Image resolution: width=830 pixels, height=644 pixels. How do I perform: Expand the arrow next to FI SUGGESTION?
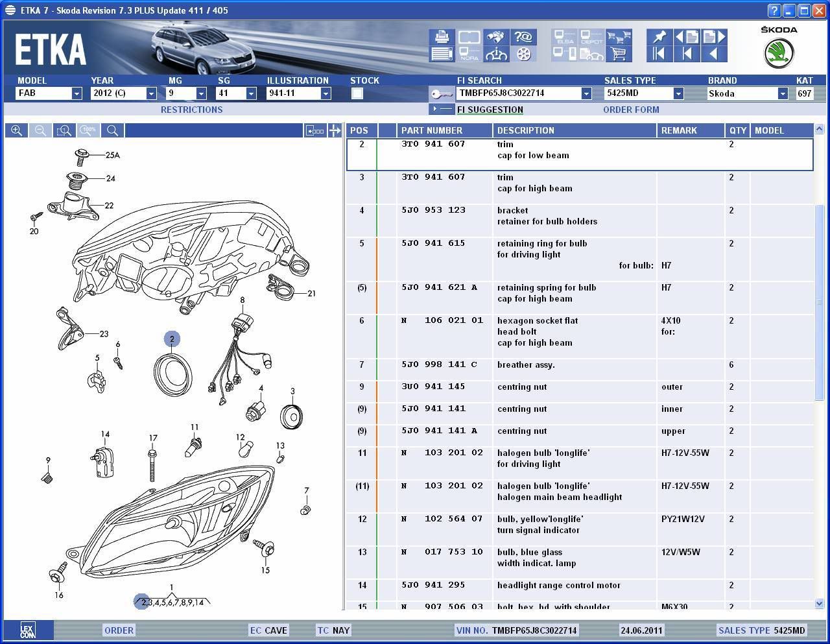(x=443, y=109)
